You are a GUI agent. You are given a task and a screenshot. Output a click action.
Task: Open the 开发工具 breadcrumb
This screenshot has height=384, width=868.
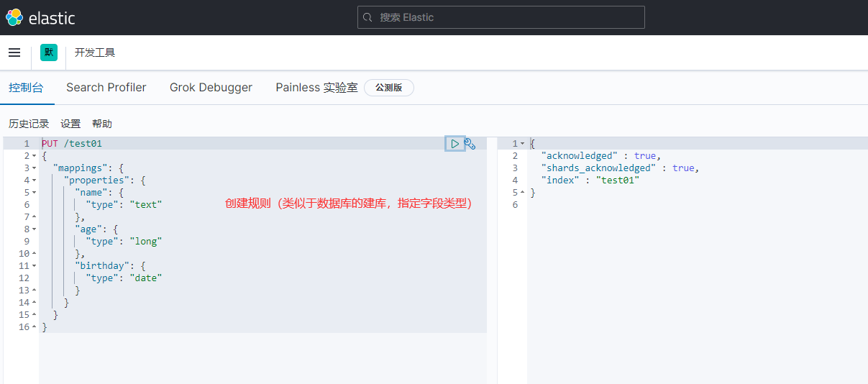[x=95, y=52]
